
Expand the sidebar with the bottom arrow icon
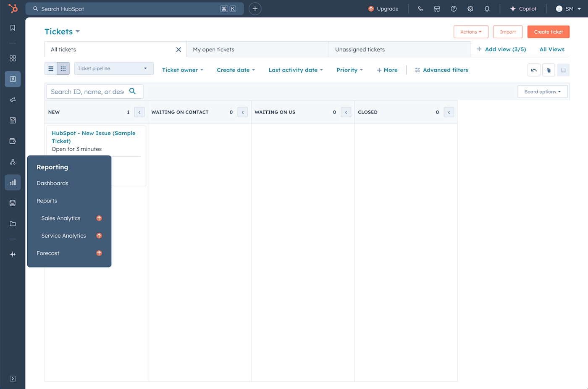(13, 378)
